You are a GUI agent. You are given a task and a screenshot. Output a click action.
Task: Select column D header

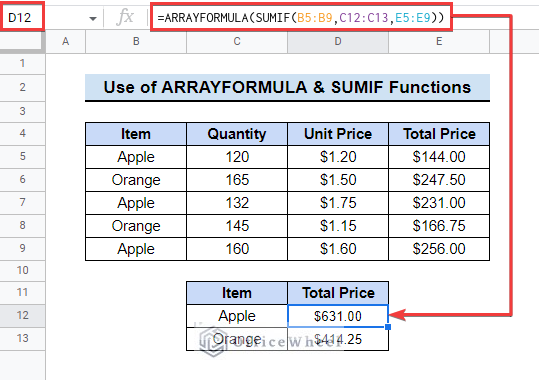[x=338, y=42]
